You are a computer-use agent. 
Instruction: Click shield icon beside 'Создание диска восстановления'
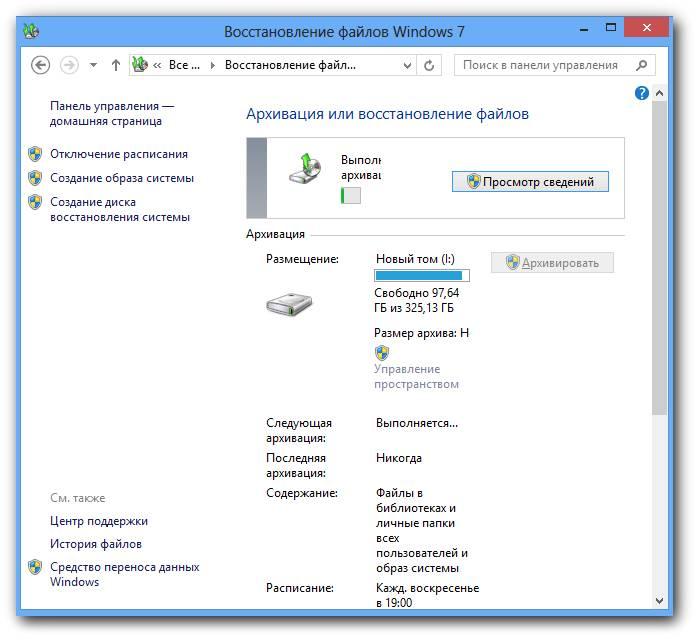point(35,202)
